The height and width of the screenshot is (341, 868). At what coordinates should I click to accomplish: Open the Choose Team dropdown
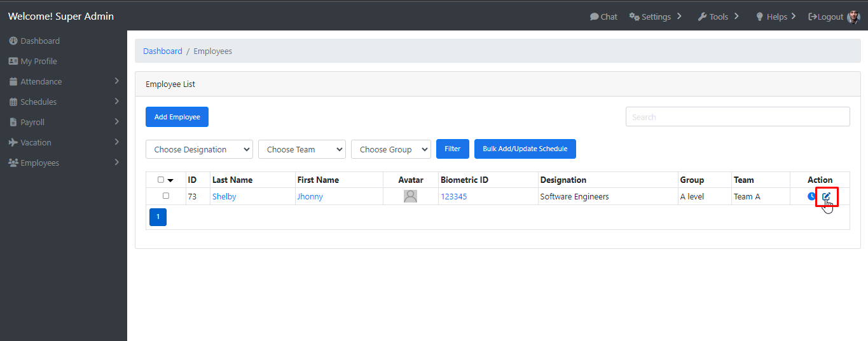302,149
